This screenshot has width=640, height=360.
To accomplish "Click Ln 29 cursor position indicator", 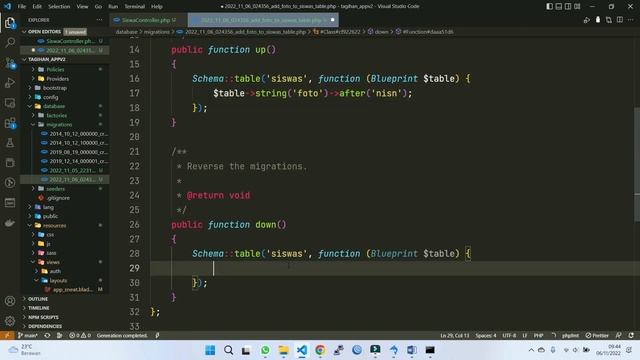I will (x=455, y=336).
